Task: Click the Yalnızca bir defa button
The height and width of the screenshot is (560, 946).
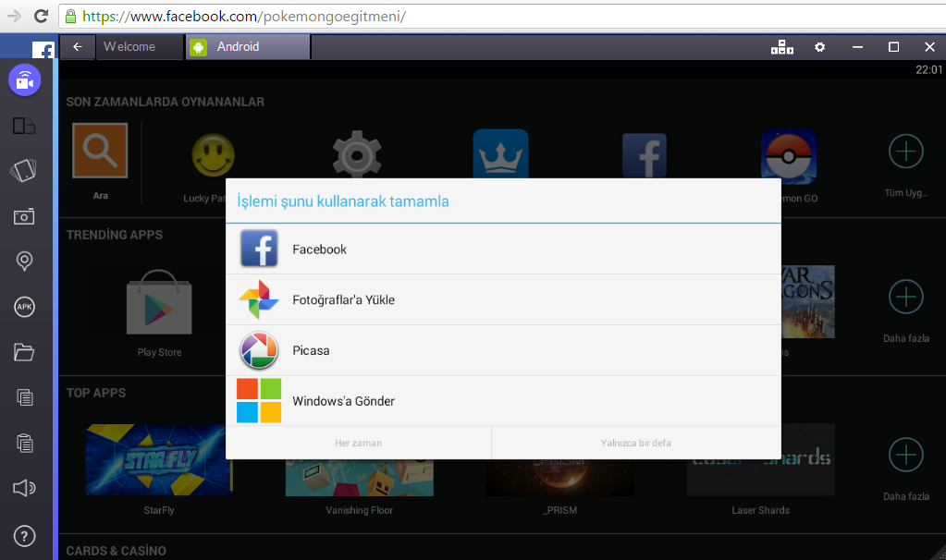Action: (x=636, y=443)
